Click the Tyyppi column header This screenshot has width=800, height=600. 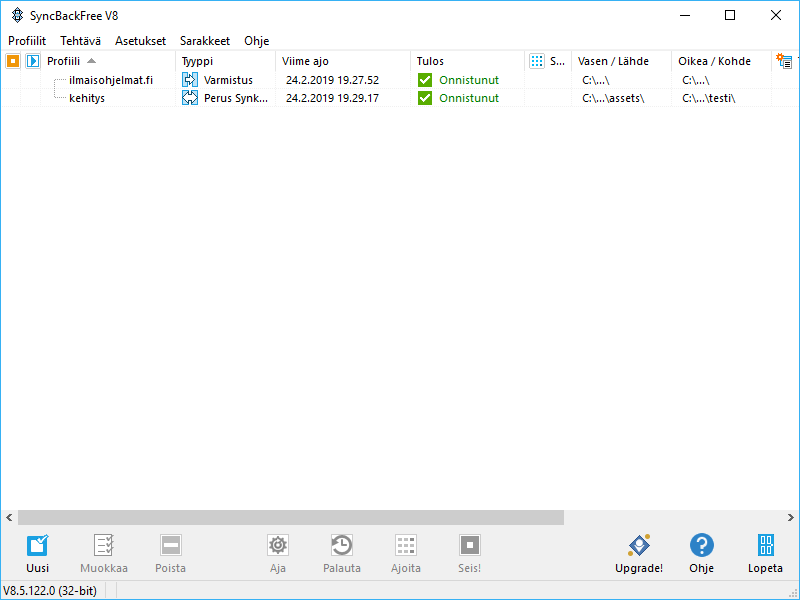click(x=197, y=61)
